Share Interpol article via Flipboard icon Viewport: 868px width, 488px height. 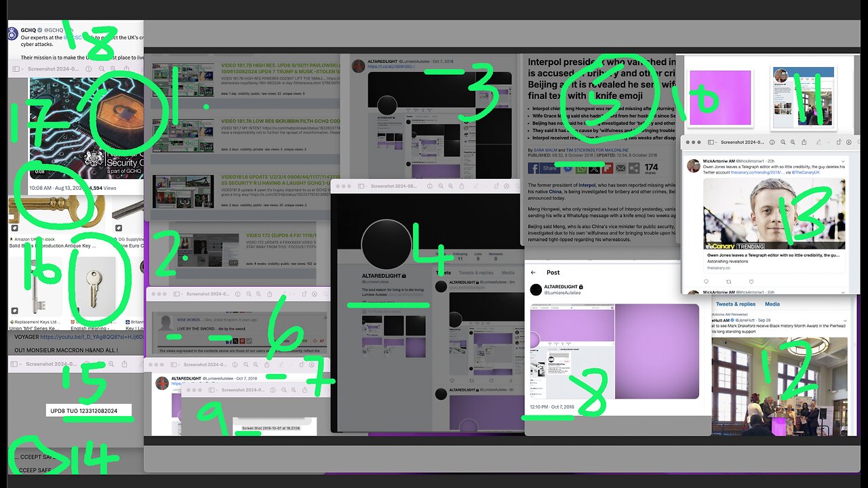coord(608,168)
